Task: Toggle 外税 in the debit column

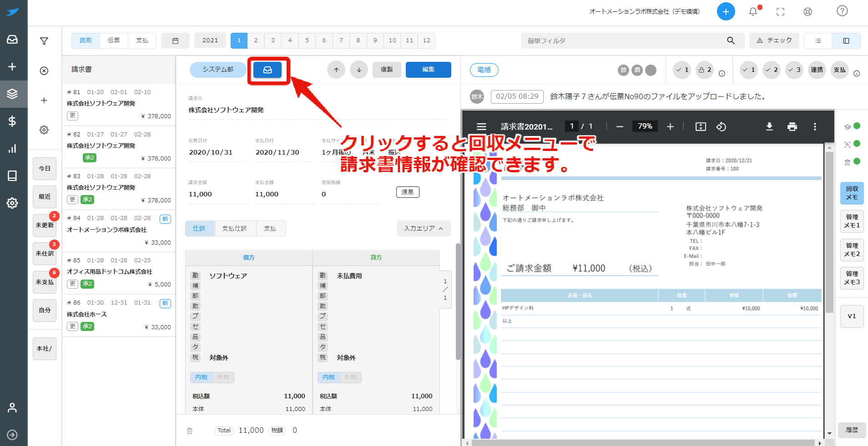Action: (x=223, y=377)
